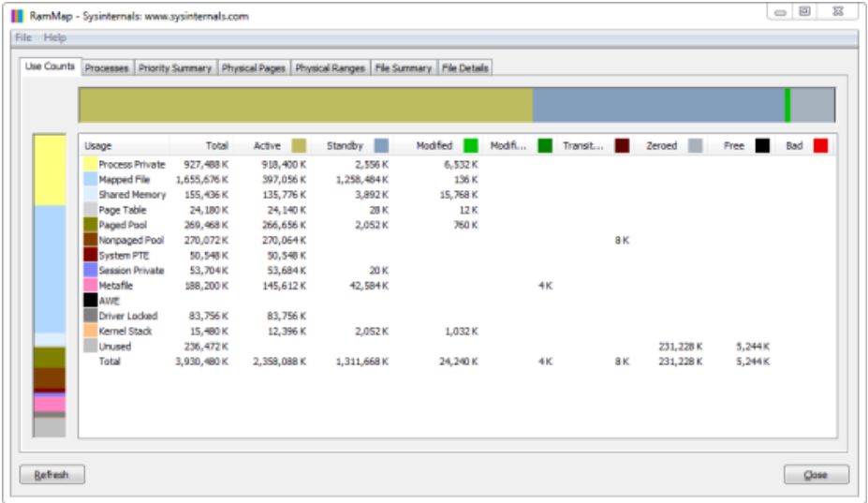Image resolution: width=868 pixels, height=503 pixels.
Task: Switch to the Processes tab
Action: pos(107,68)
